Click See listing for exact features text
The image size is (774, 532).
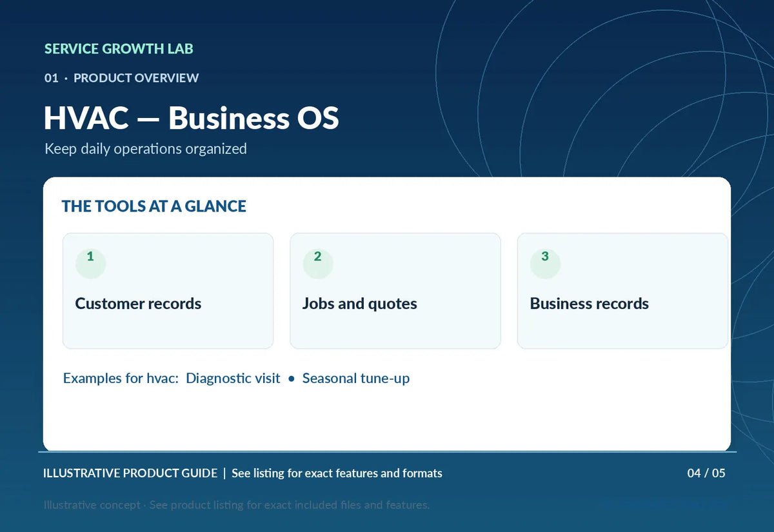click(337, 473)
